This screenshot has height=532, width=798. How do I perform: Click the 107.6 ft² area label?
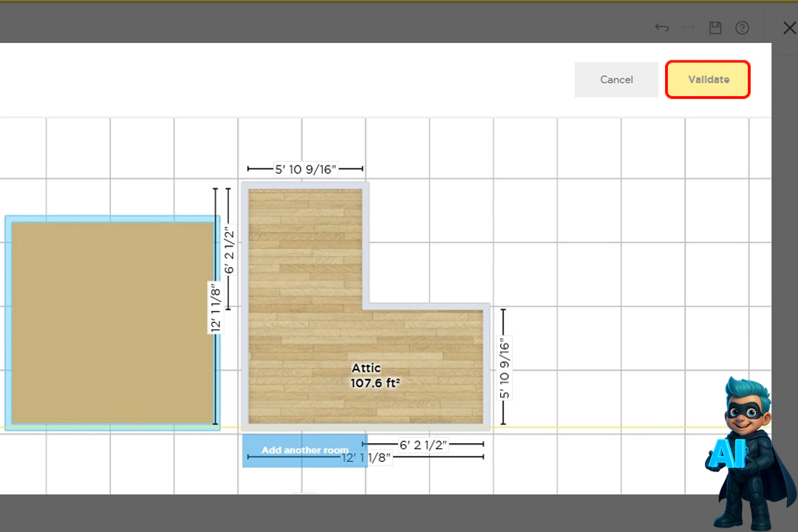click(375, 383)
